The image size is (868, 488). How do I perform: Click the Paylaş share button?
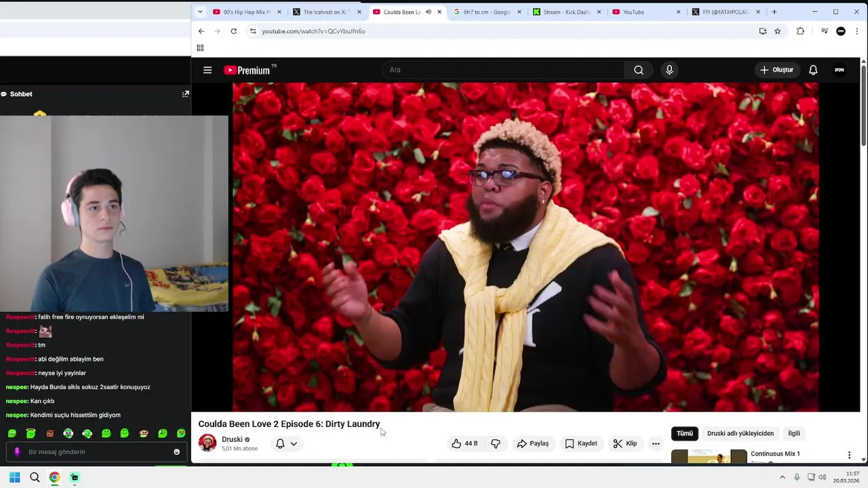coord(533,443)
